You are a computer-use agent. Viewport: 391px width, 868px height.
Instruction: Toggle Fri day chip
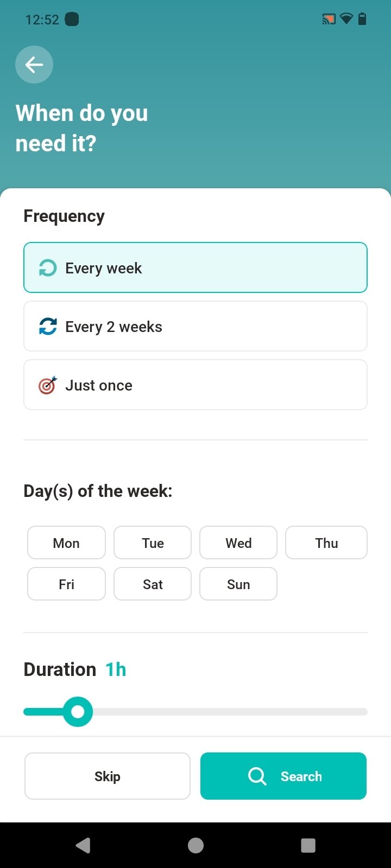coord(66,584)
